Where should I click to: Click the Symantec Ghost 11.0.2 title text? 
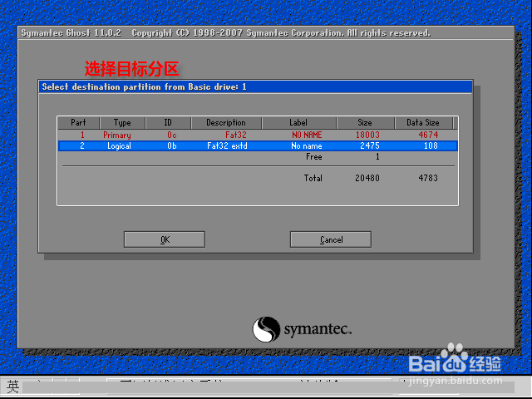[x=71, y=33]
